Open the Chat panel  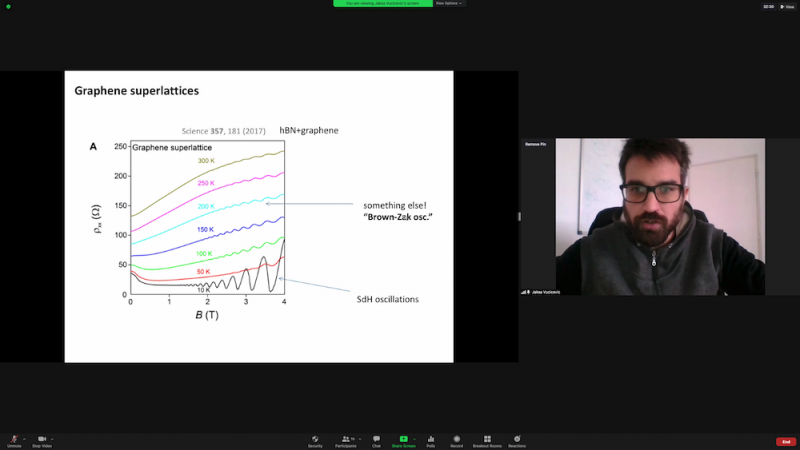click(x=376, y=440)
